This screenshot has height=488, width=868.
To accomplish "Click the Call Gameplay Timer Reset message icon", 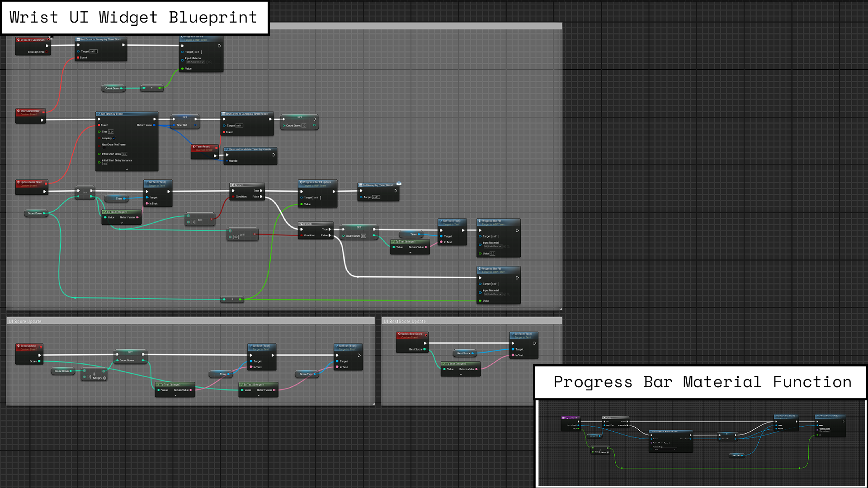I will tap(399, 183).
